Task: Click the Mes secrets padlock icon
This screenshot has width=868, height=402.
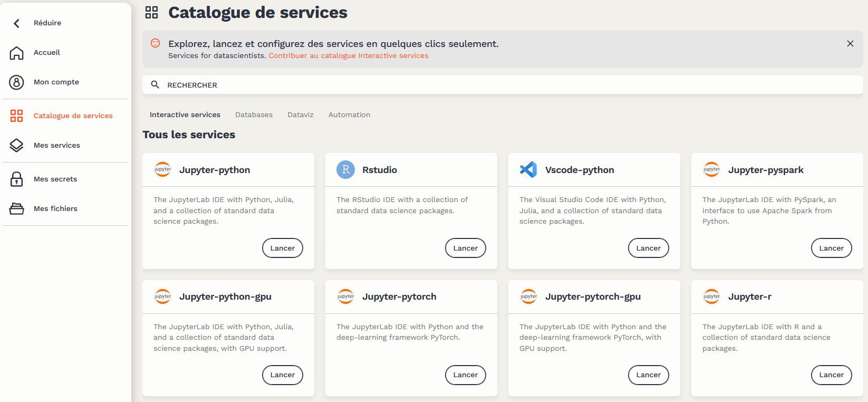Action: (17, 179)
